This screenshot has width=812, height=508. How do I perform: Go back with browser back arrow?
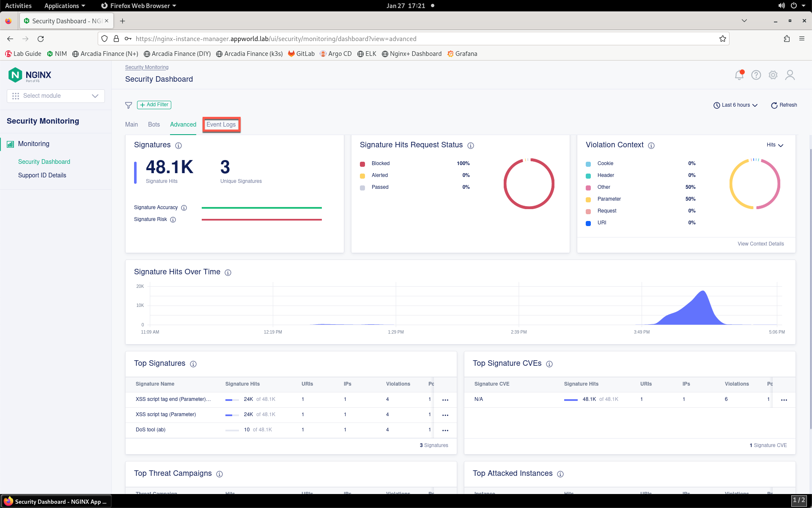pos(10,39)
